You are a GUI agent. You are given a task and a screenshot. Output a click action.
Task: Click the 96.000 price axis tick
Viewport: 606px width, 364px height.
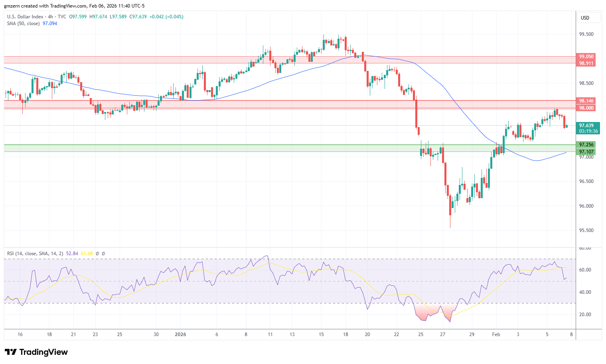pos(586,206)
